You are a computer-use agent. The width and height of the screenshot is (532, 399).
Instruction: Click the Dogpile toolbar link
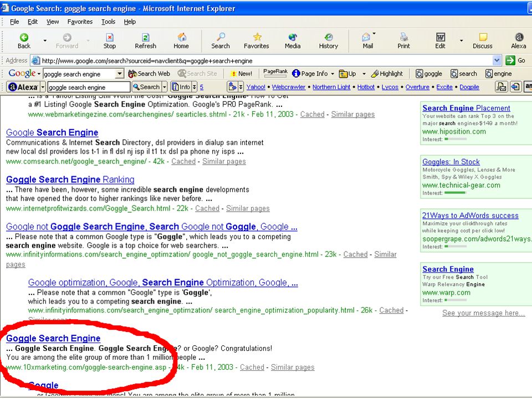469,87
